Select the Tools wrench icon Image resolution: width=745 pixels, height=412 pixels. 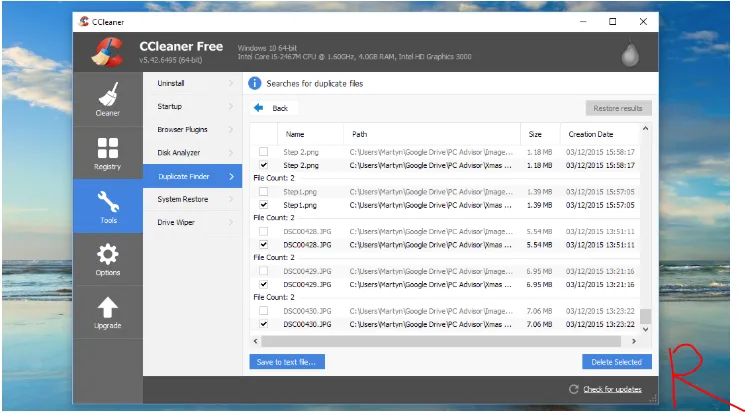[108, 201]
